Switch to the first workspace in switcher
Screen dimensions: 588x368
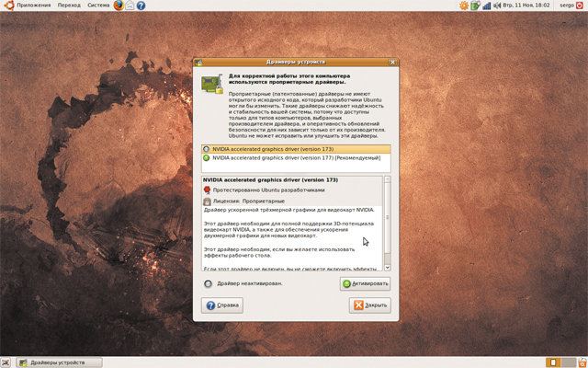click(x=553, y=362)
